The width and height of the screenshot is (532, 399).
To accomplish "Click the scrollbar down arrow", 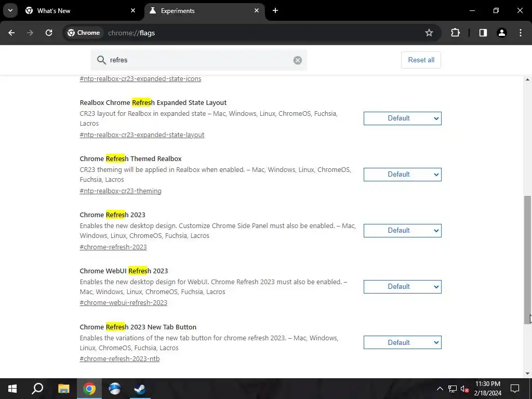I will [x=528, y=374].
